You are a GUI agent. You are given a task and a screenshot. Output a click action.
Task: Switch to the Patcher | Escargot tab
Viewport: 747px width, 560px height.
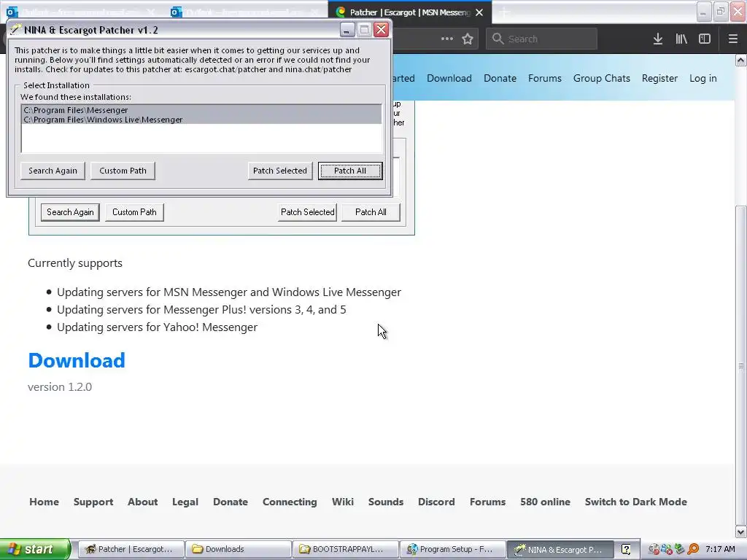[410, 12]
